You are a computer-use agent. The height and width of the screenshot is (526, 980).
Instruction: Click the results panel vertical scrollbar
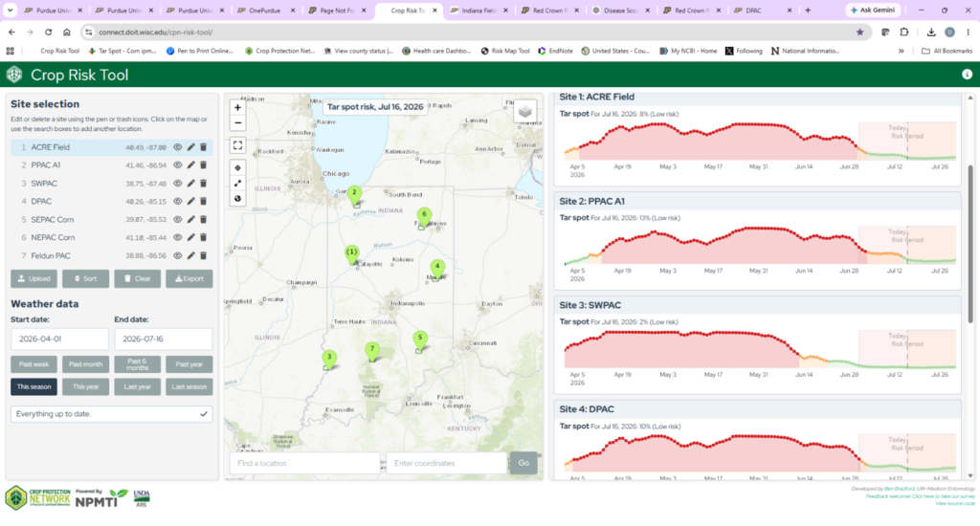pyautogui.click(x=970, y=244)
